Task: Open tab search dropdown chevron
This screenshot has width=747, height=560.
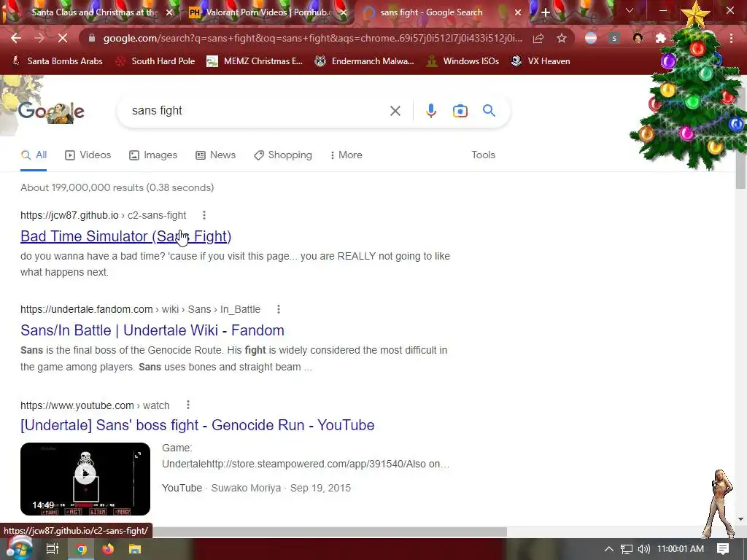Action: pos(630,10)
